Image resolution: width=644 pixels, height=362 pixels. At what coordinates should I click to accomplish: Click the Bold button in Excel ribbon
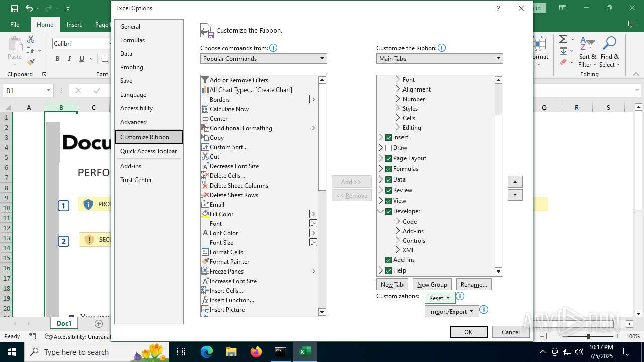coord(57,59)
